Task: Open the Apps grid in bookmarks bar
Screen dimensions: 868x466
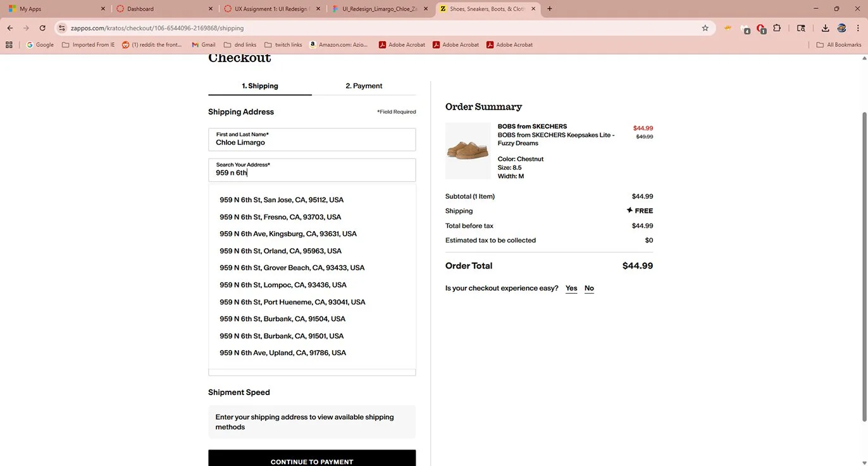Action: point(9,45)
